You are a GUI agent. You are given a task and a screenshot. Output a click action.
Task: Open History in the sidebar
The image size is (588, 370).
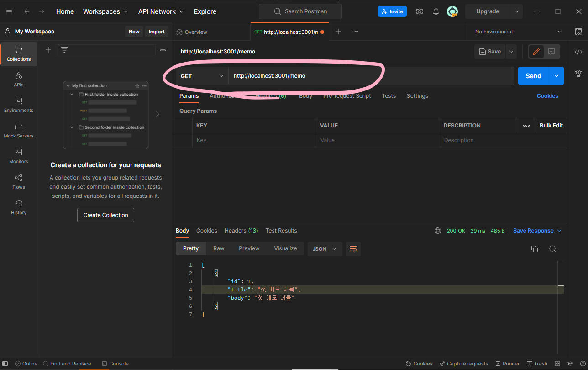pyautogui.click(x=19, y=207)
